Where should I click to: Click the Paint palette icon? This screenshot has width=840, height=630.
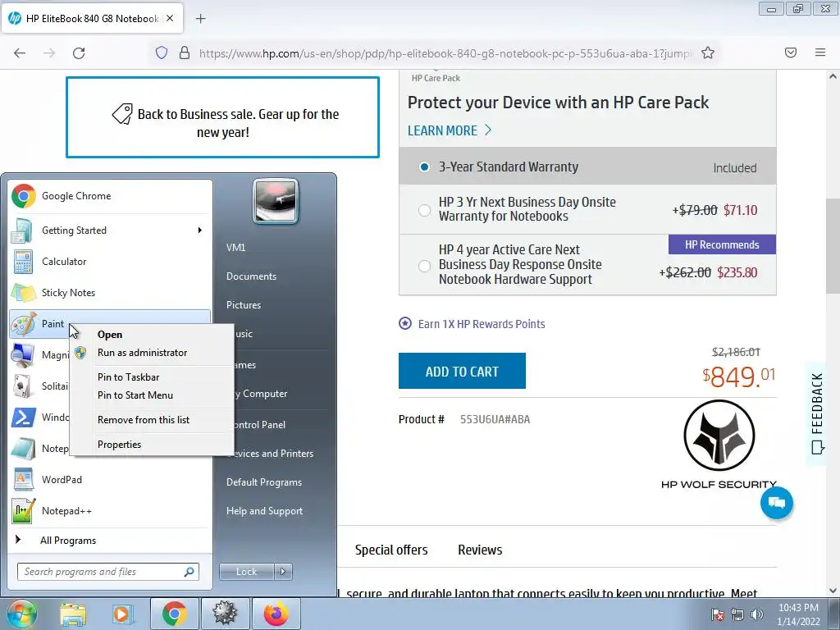coord(24,323)
